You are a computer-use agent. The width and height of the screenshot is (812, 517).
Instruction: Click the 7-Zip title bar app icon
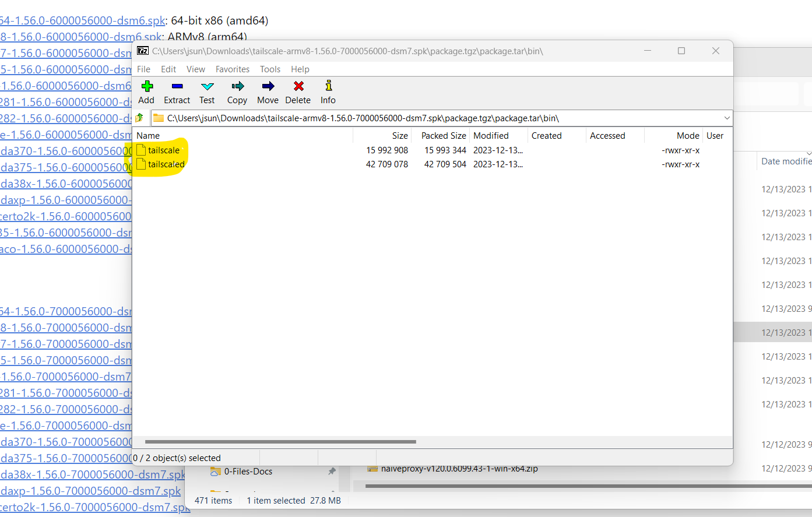click(x=143, y=51)
